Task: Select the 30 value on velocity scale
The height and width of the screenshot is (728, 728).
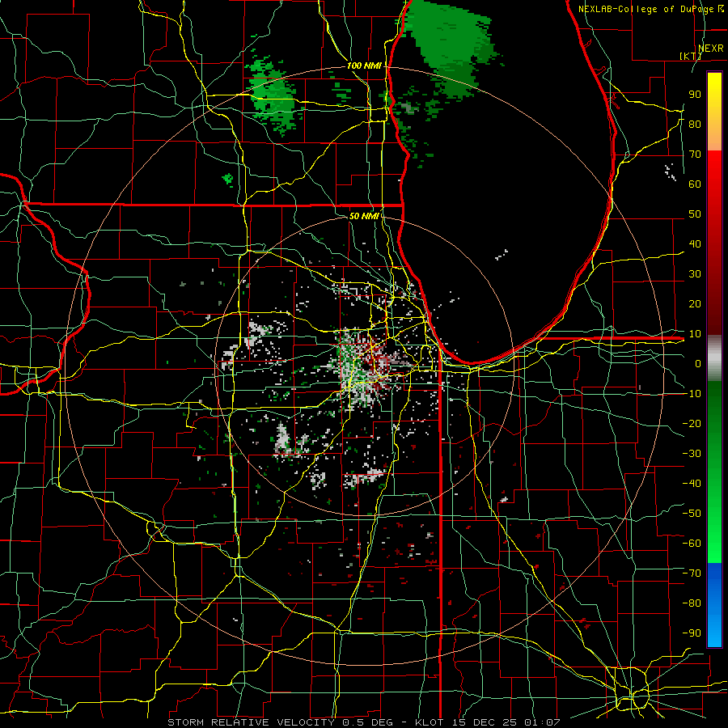Action: tap(695, 274)
